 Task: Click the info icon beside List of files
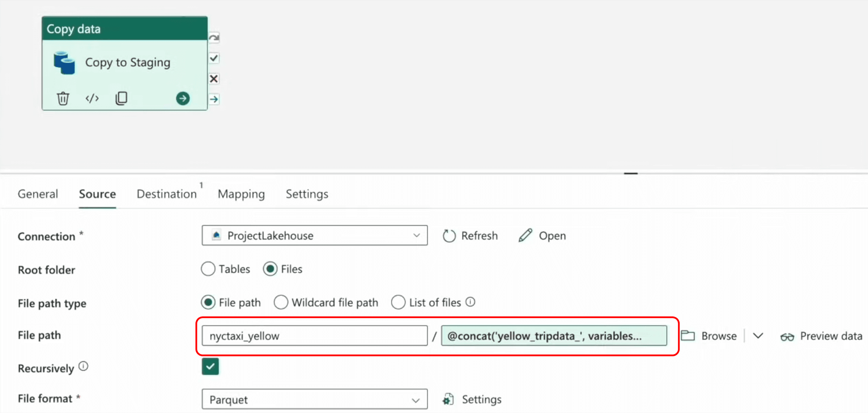(x=470, y=302)
